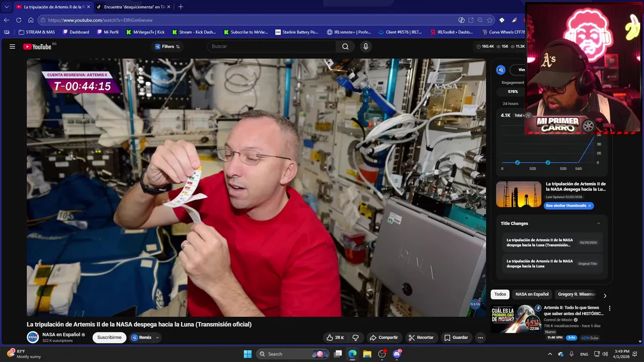Go back with browser back arrow
This screenshot has height=362, width=644.
pyautogui.click(x=7, y=20)
